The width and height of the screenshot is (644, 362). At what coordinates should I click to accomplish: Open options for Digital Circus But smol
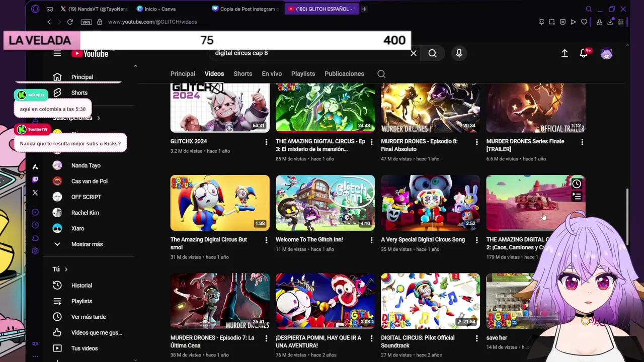(x=266, y=240)
